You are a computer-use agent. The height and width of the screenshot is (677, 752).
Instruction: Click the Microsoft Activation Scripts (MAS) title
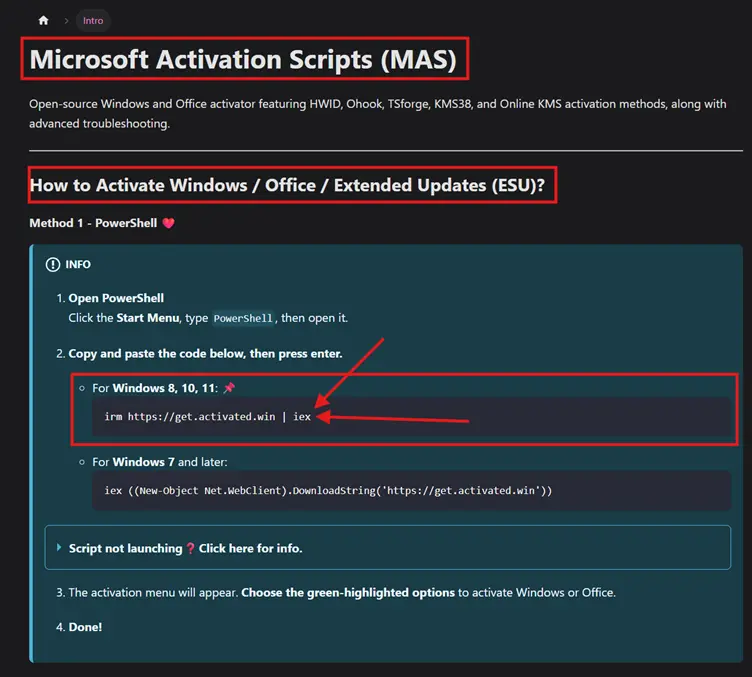coord(243,59)
